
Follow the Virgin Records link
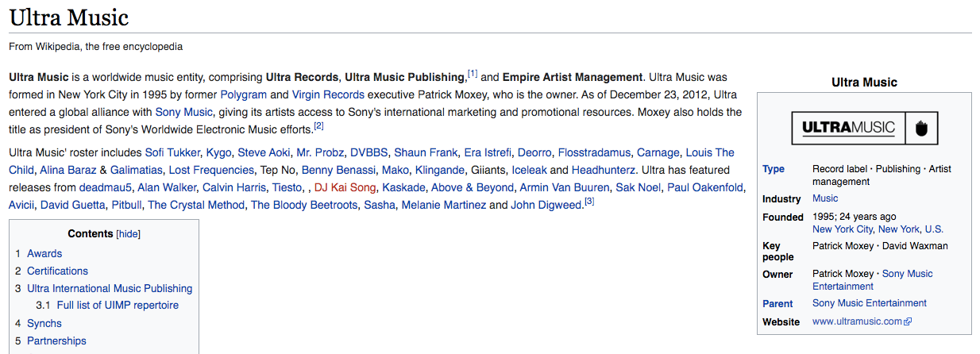coord(328,94)
